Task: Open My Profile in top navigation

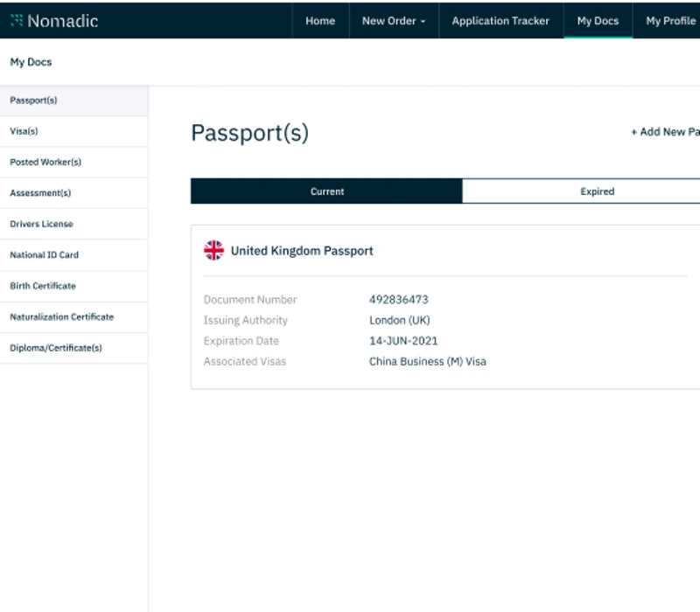Action: [x=670, y=21]
